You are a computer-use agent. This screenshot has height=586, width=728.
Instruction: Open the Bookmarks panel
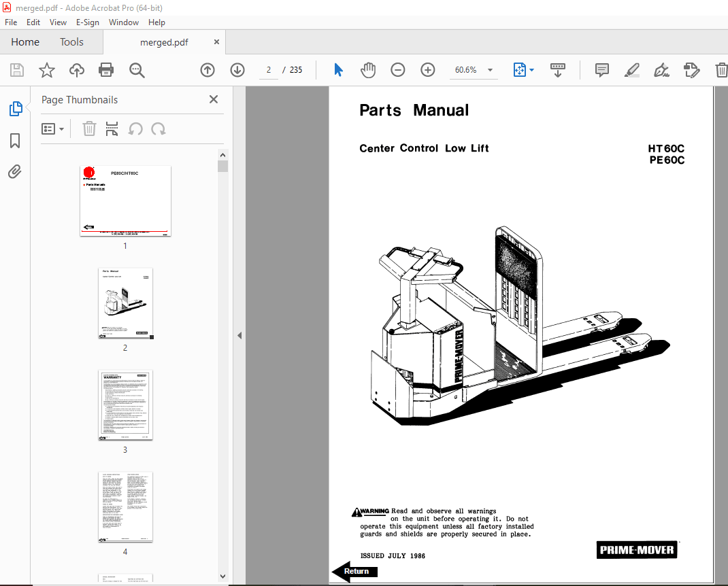(x=15, y=141)
